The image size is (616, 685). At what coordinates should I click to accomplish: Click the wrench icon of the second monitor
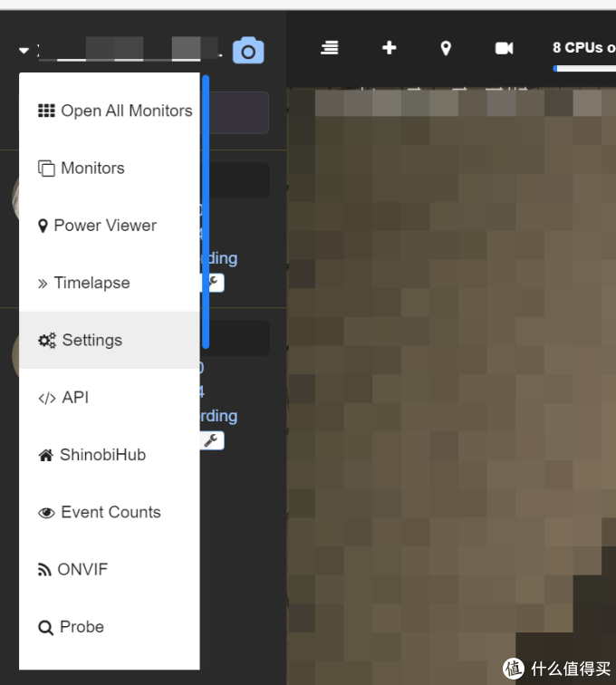(x=212, y=440)
